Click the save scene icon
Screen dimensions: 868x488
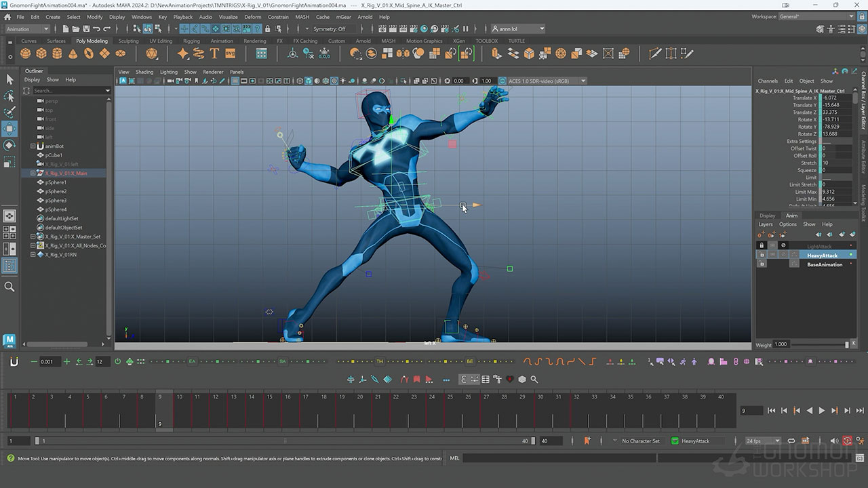coord(85,29)
